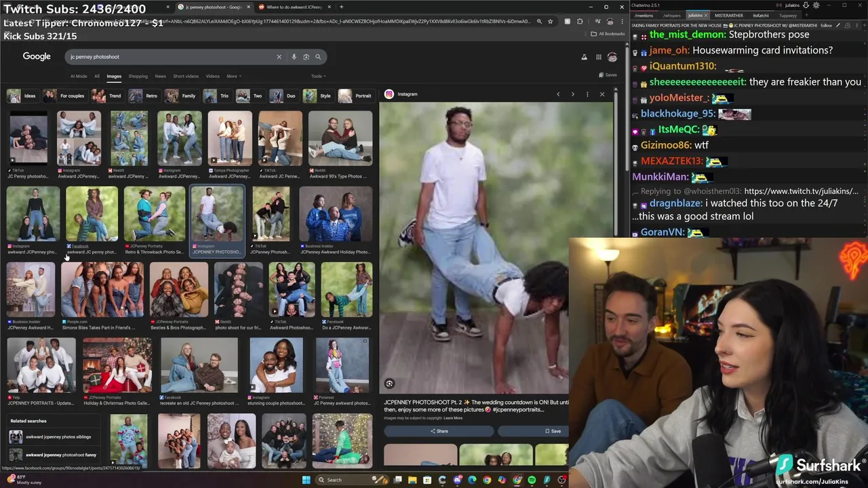Expand the More search filters dropdown

[x=234, y=76]
